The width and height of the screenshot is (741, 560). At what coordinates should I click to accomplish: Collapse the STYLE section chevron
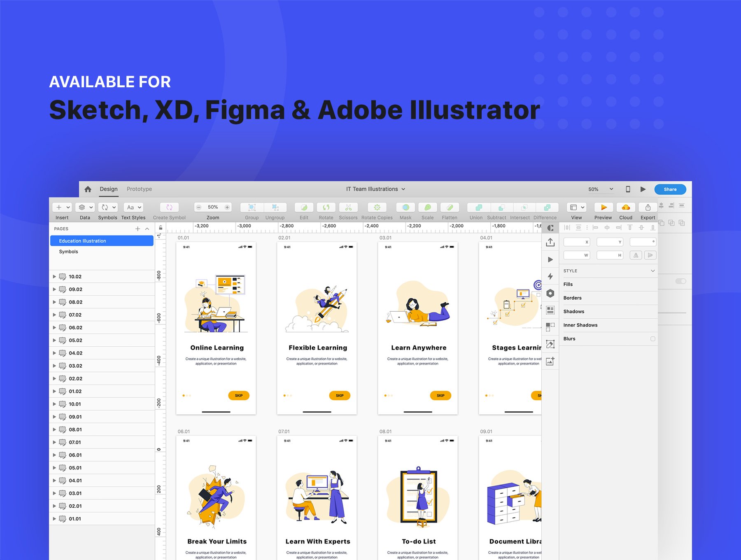[x=652, y=271]
